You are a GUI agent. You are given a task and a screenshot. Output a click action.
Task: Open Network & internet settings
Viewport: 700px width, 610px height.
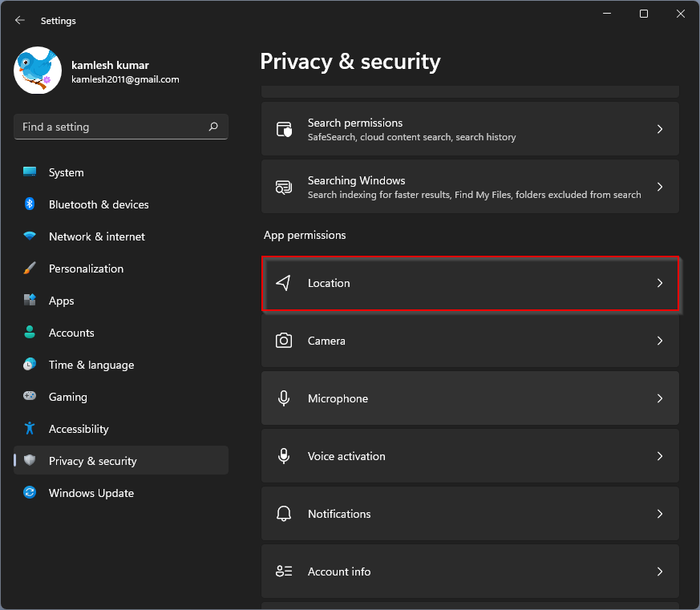click(x=96, y=236)
